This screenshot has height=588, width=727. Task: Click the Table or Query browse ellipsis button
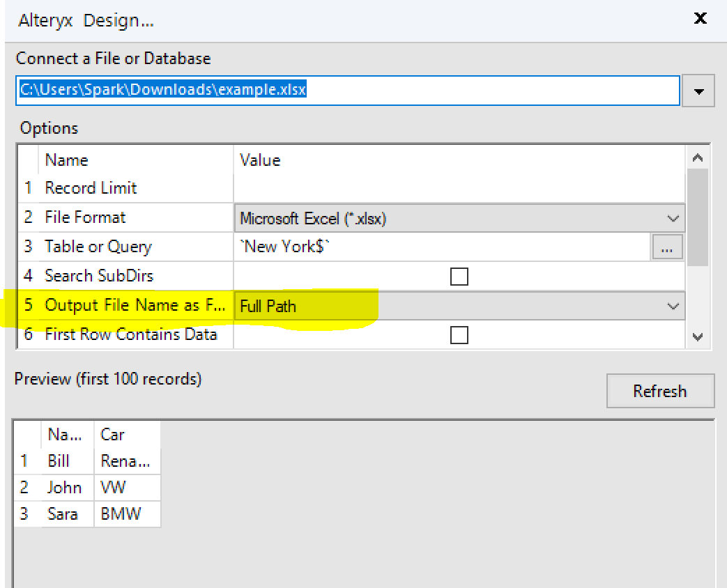[667, 247]
